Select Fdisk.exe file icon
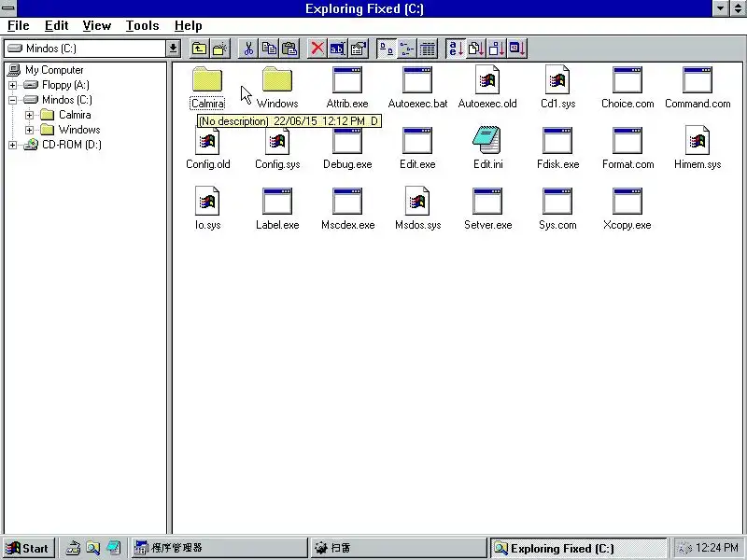Viewport: 747px width, 560px height. pos(557,141)
